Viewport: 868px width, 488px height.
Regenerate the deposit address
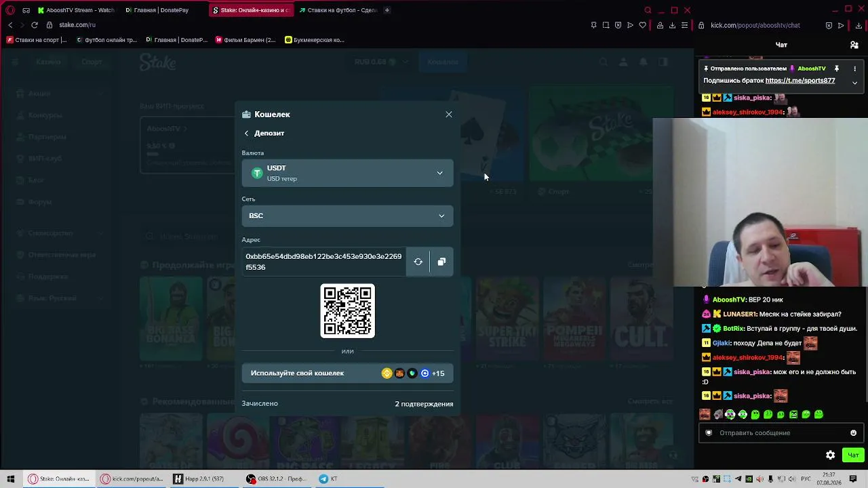click(418, 262)
